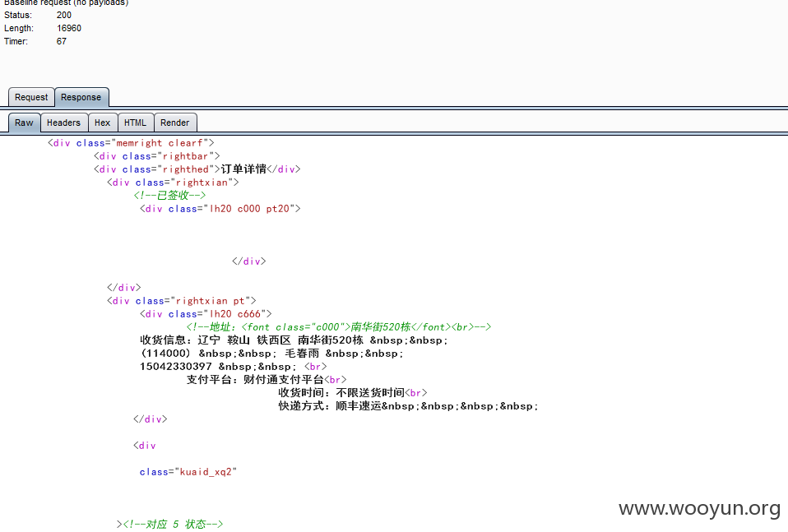Switch to the Request tab
Image resolution: width=788 pixels, height=532 pixels.
pos(31,97)
